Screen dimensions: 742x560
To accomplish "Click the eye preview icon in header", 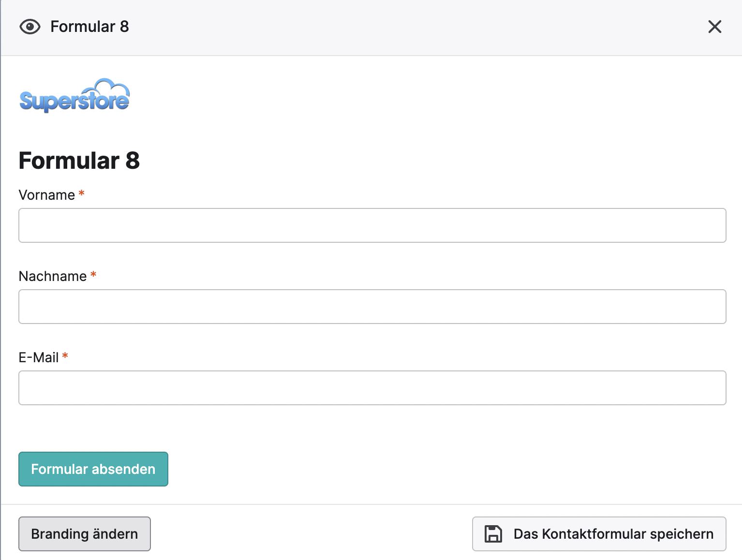I will click(30, 27).
